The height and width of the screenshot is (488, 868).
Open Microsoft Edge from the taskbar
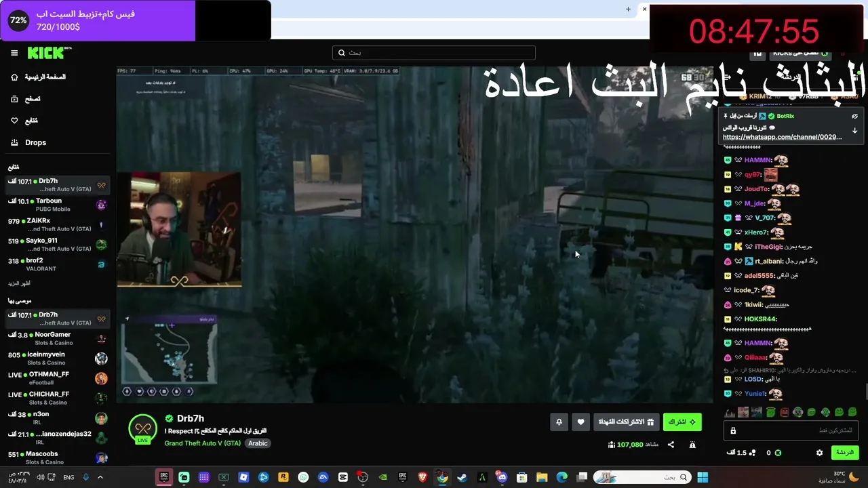(561, 477)
